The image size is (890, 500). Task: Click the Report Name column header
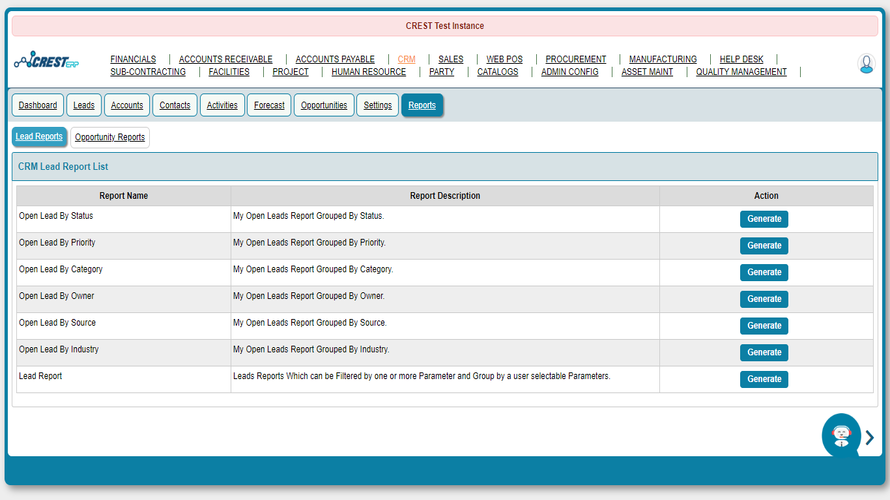pos(124,196)
